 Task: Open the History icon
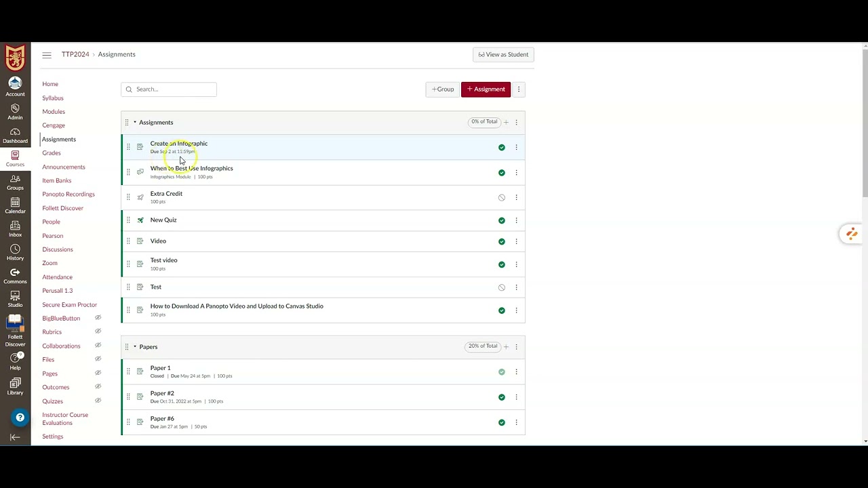tap(15, 252)
